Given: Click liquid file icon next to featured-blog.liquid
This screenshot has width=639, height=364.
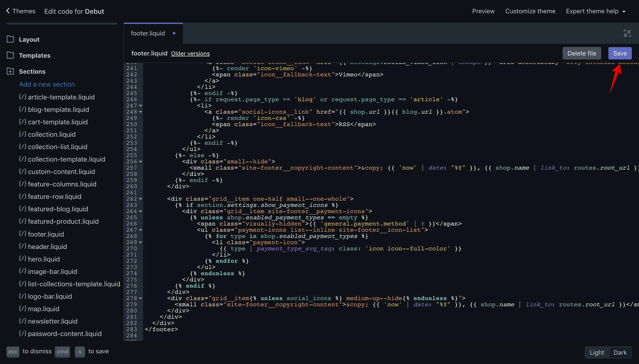Looking at the screenshot, I should (22, 209).
